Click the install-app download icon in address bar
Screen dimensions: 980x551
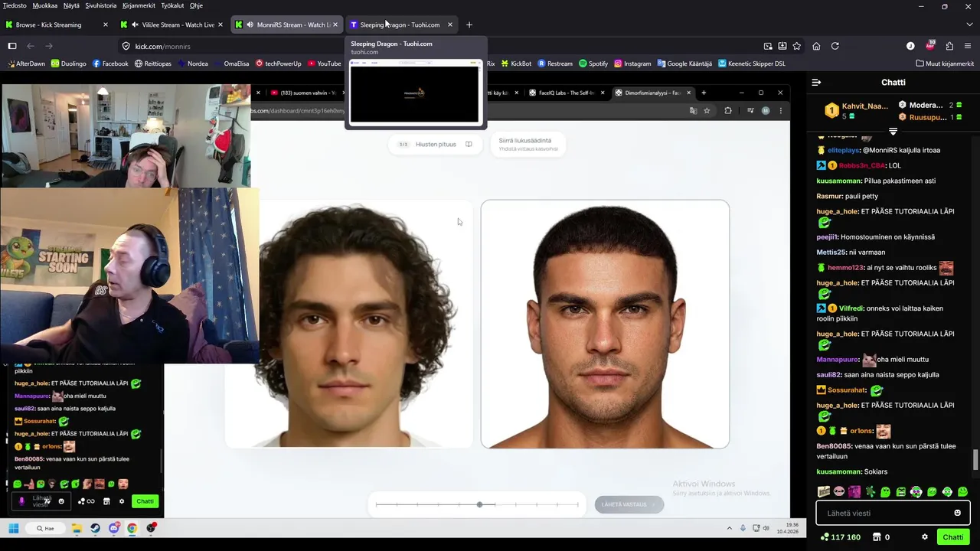coord(782,46)
